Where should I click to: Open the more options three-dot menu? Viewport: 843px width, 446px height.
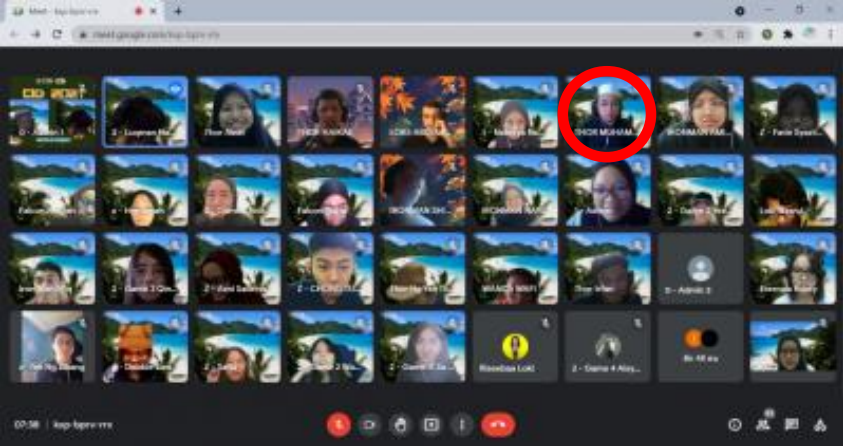click(x=461, y=424)
